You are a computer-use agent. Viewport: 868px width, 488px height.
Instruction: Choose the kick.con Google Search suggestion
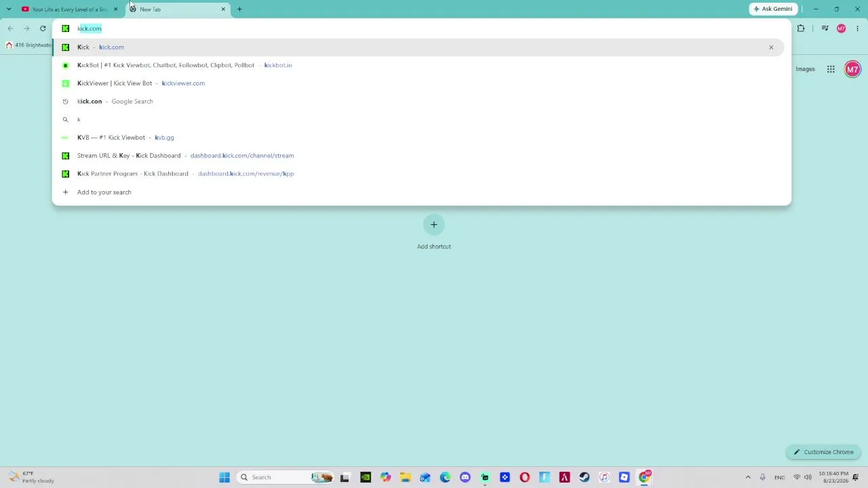click(418, 101)
